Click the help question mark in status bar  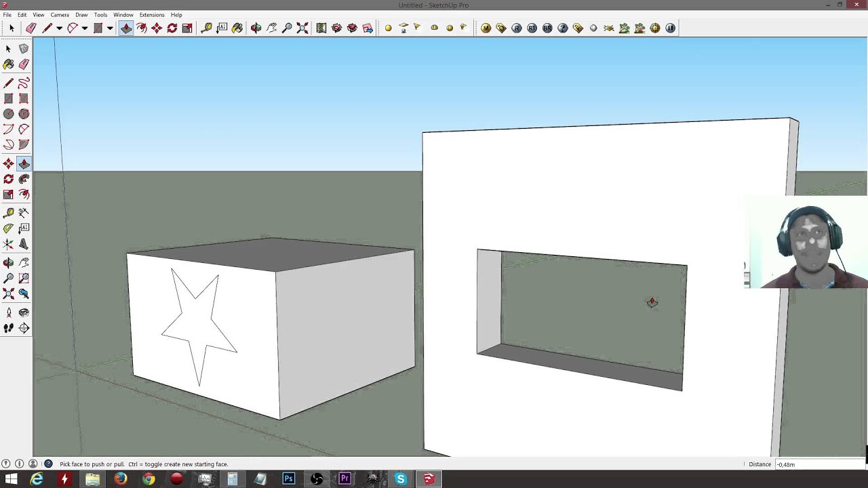coord(48,464)
